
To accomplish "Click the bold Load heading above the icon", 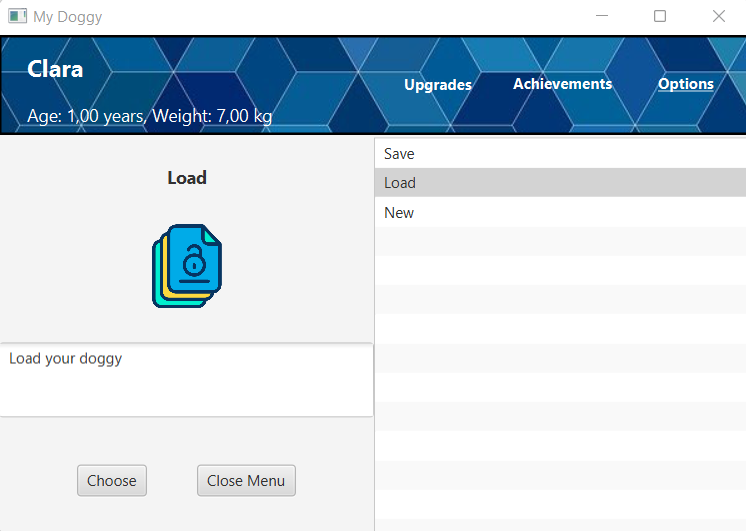I will tap(187, 178).
